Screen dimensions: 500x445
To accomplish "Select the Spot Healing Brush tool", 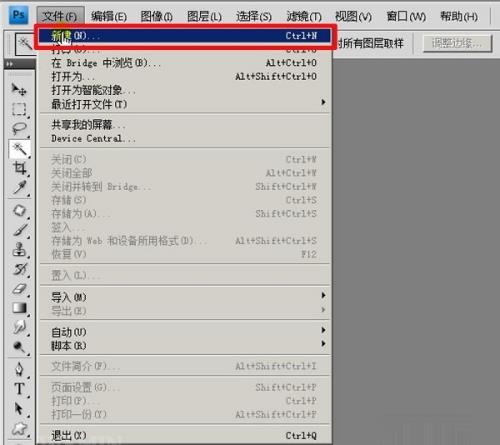I will pos(19,211).
